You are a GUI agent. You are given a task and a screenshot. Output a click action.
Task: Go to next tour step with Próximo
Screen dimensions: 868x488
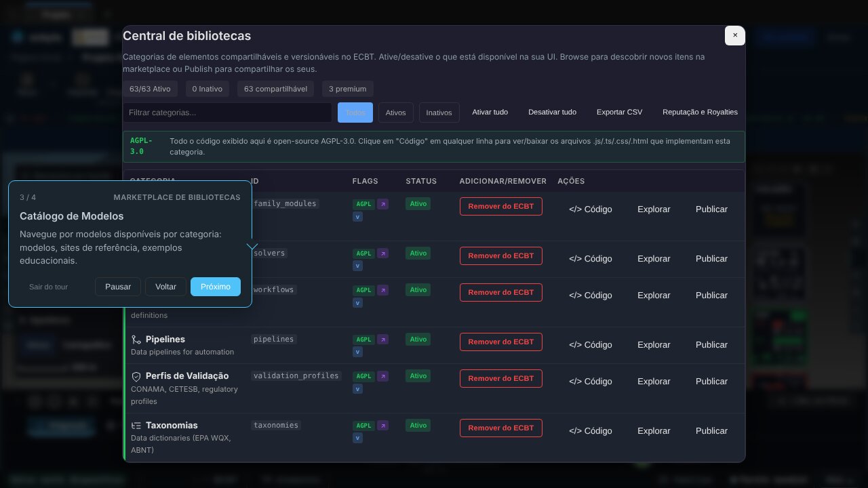216,287
